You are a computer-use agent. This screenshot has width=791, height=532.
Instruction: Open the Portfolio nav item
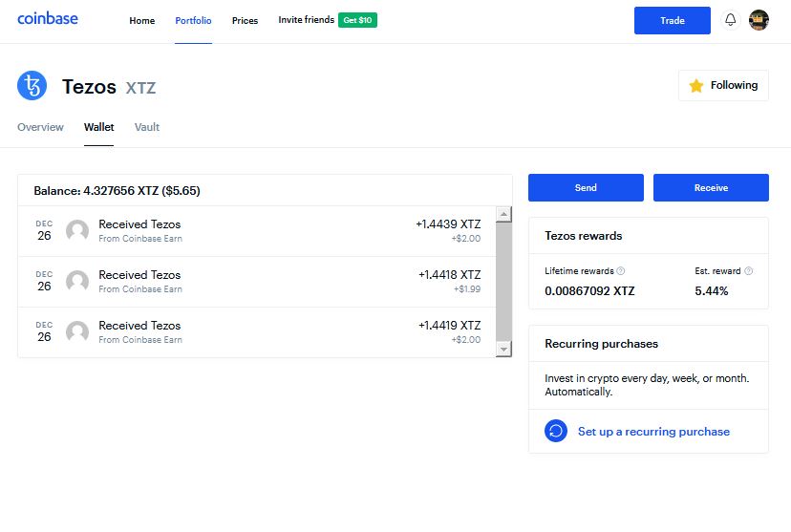click(x=193, y=21)
